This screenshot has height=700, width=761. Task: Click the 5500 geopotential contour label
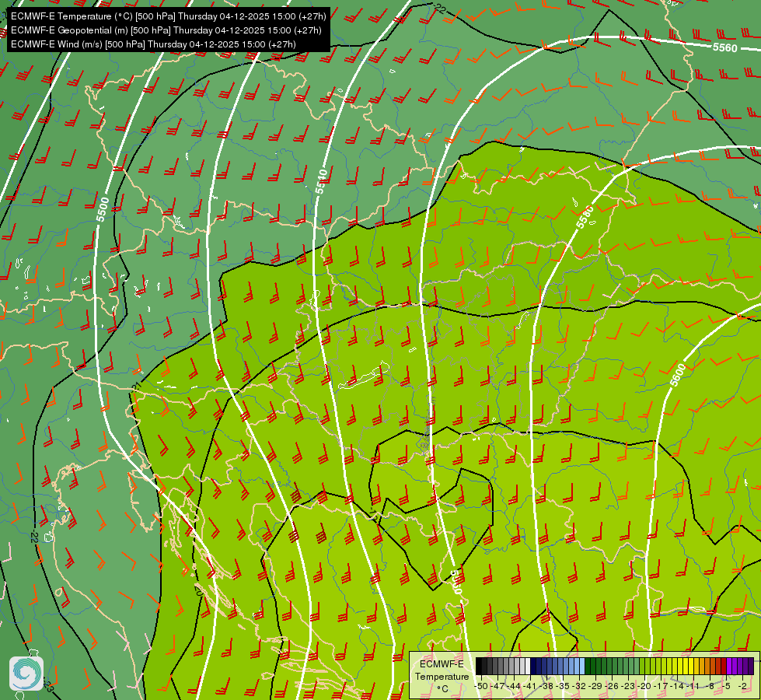[103, 209]
